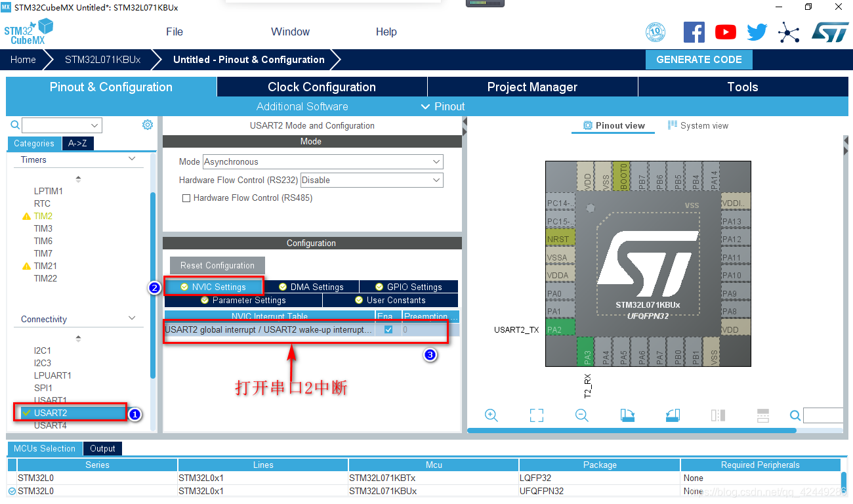Open the GPIO Settings tab

point(409,287)
